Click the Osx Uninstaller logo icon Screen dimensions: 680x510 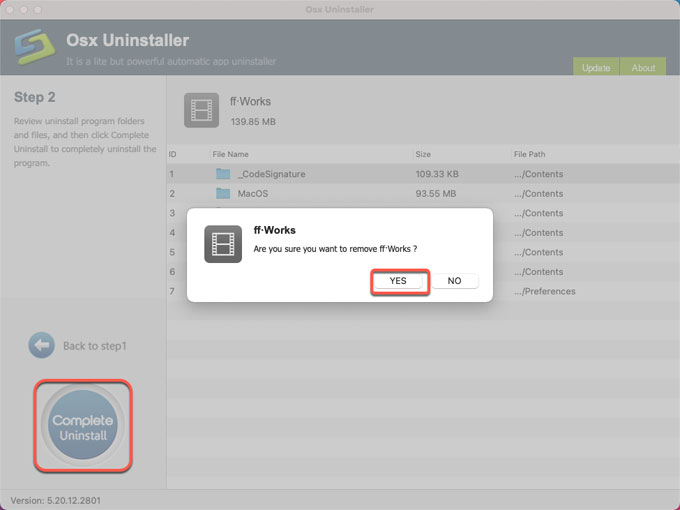[x=35, y=47]
